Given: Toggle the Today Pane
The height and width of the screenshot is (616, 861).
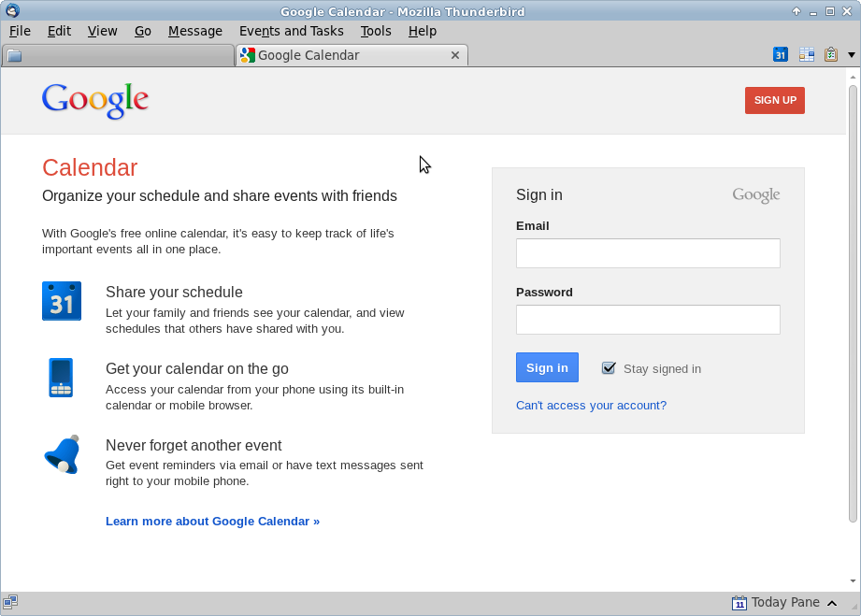Looking at the screenshot, I should 784,602.
